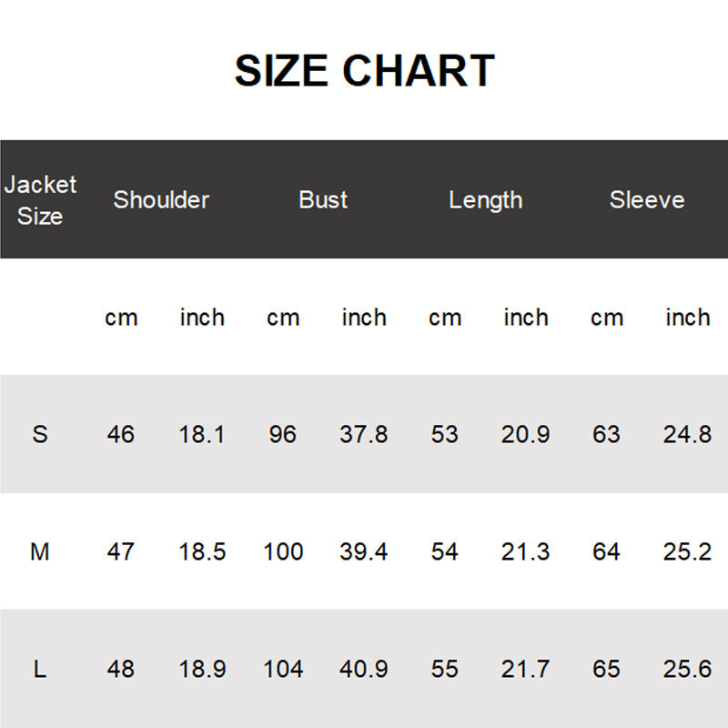Click the S size row label
The height and width of the screenshot is (728, 728).
pos(40,434)
